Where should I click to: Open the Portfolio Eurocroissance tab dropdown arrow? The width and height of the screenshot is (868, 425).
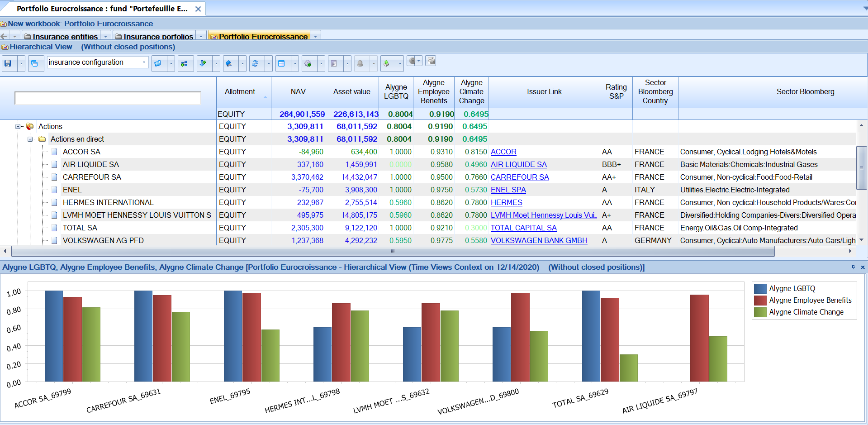click(315, 36)
